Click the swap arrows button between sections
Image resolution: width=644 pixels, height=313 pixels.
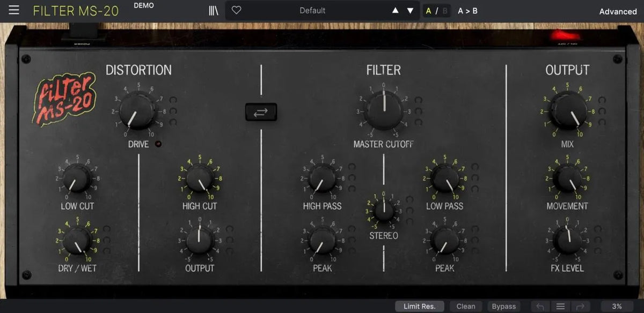click(x=261, y=111)
